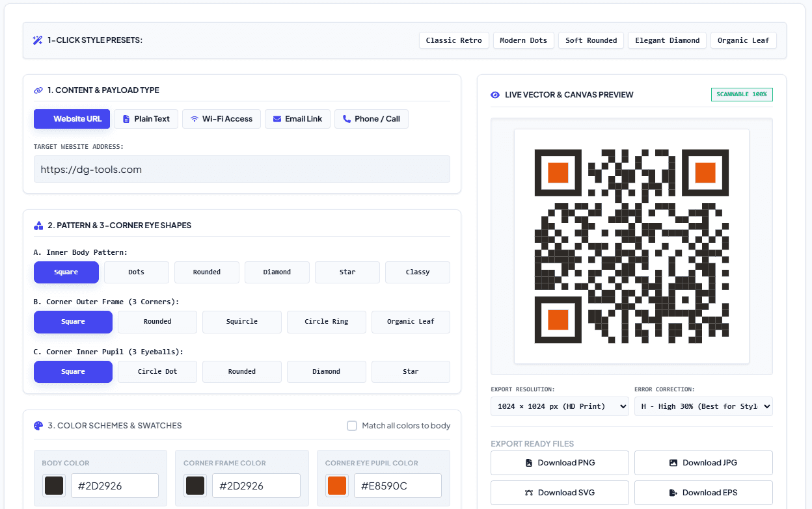This screenshot has width=812, height=509.
Task: Click the 1-Click Style Presets label
Action: coord(95,40)
